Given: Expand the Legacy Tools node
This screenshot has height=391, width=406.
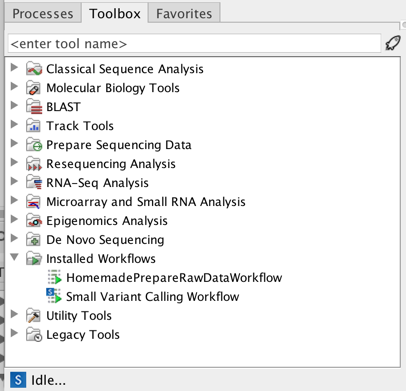Looking at the screenshot, I should coord(14,333).
